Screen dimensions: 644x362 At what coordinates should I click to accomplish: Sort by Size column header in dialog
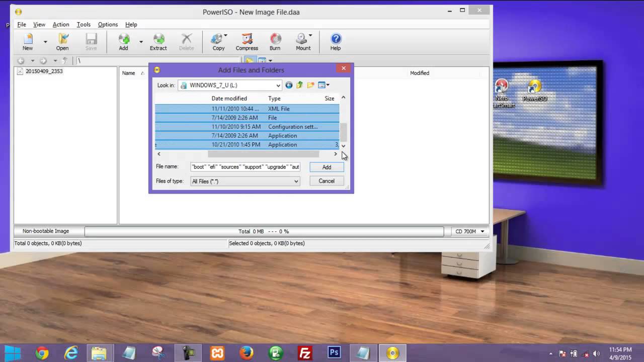[330, 99]
